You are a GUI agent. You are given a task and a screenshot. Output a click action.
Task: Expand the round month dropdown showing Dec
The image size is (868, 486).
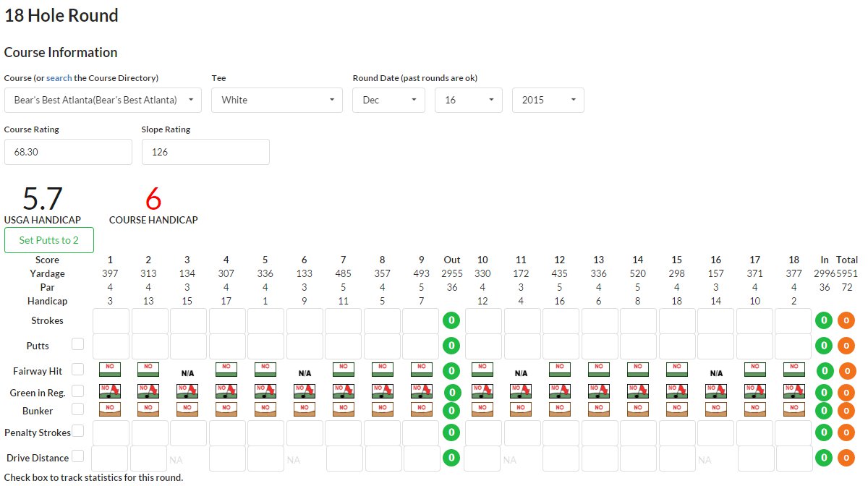point(388,100)
